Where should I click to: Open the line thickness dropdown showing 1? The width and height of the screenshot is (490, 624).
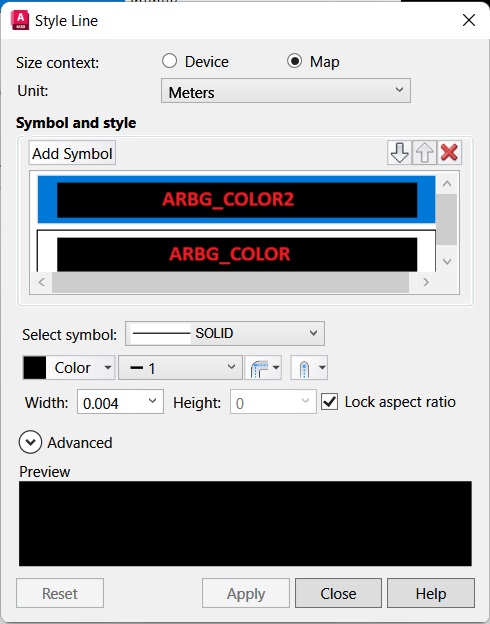coord(180,368)
